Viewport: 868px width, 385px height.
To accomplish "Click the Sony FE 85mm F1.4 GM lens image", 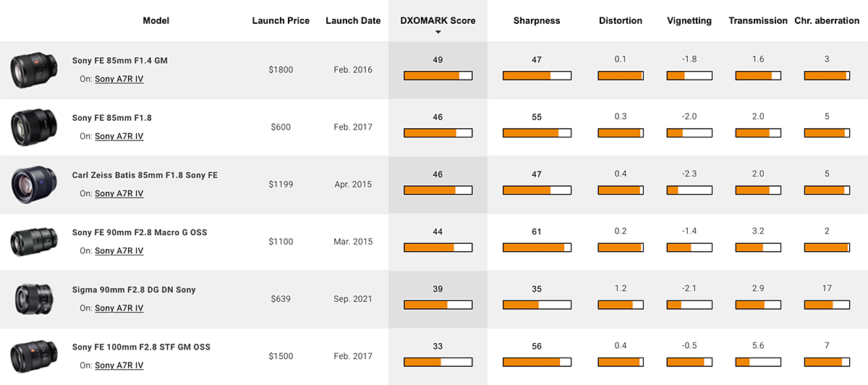I will pos(29,69).
